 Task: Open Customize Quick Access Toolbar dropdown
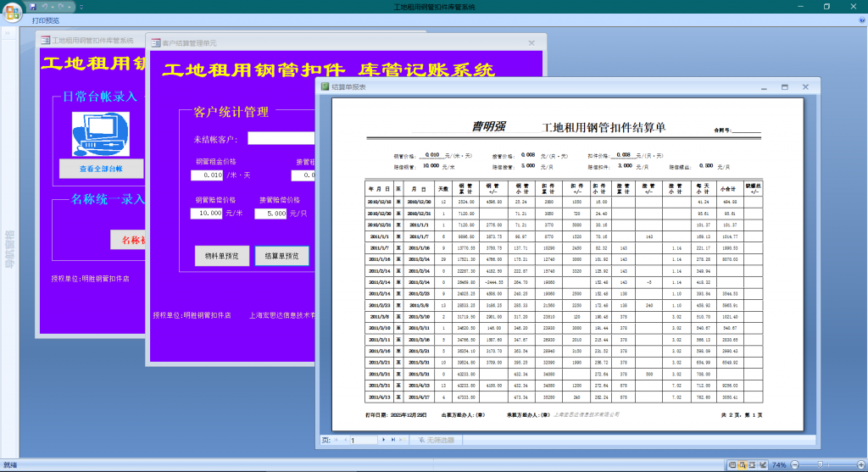pyautogui.click(x=83, y=7)
